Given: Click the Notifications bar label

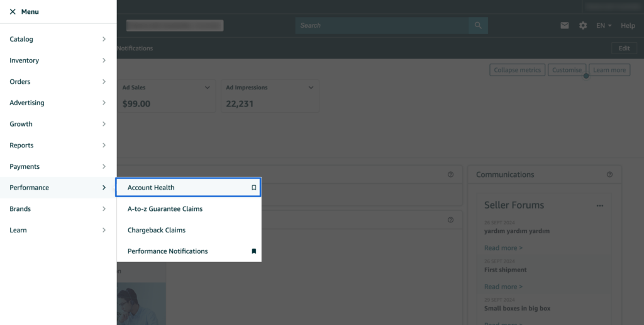Looking at the screenshot, I should point(135,48).
